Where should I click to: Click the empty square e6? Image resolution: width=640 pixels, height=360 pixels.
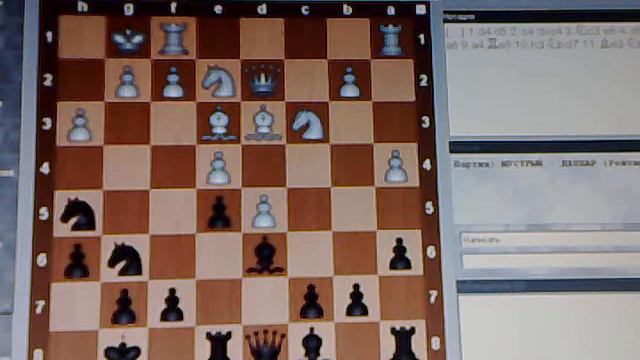[x=219, y=256]
